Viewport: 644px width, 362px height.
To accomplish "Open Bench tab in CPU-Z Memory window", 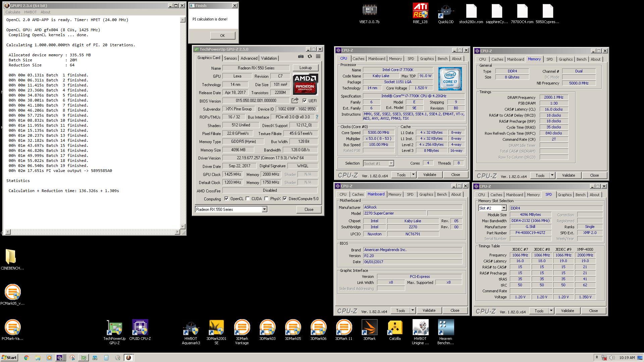I will (582, 59).
